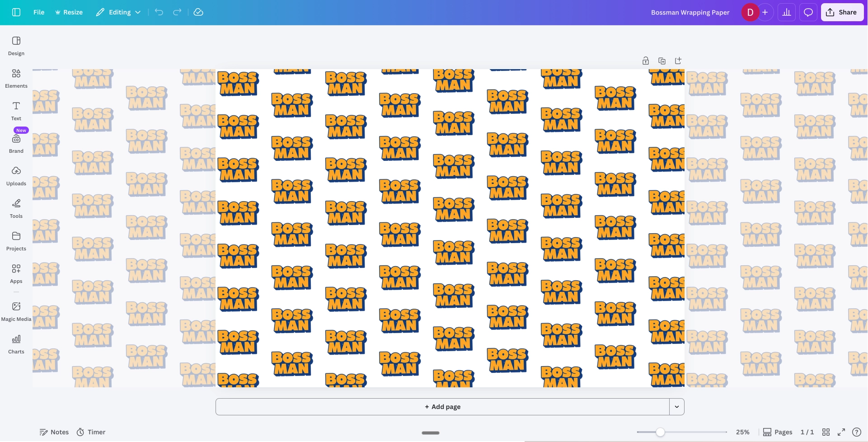Open the Elements panel

click(x=16, y=78)
